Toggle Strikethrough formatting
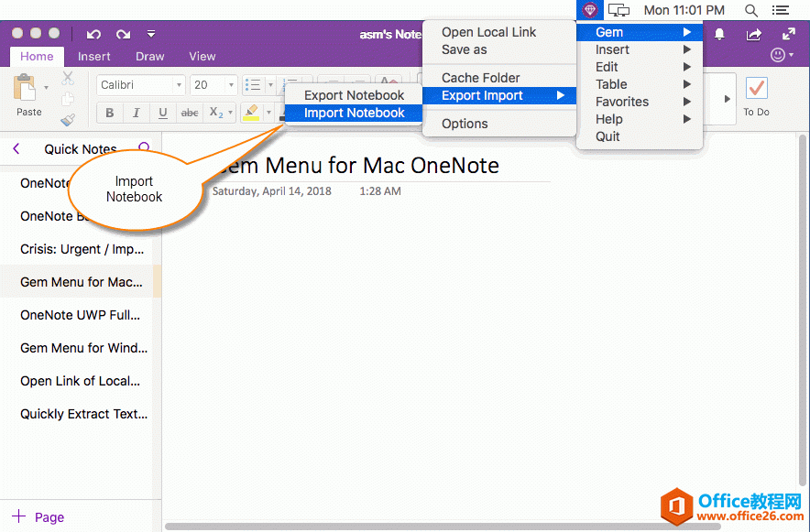This screenshot has height=532, width=810. 190,113
